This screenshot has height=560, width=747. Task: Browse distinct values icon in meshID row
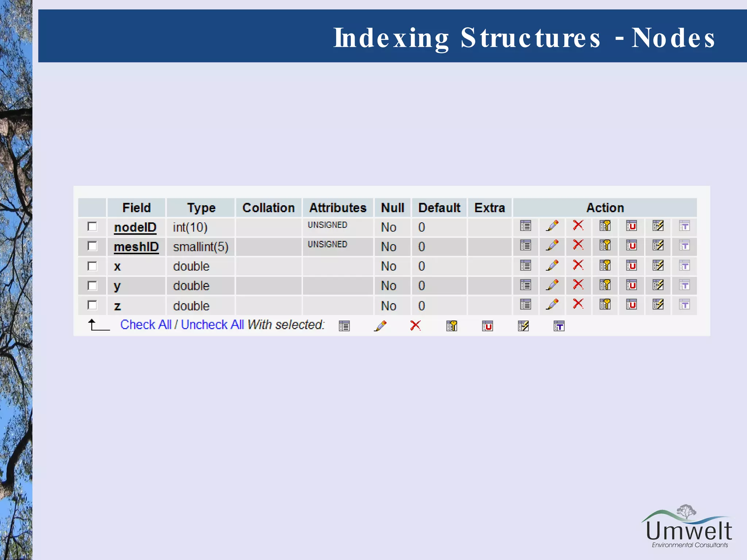tap(526, 245)
